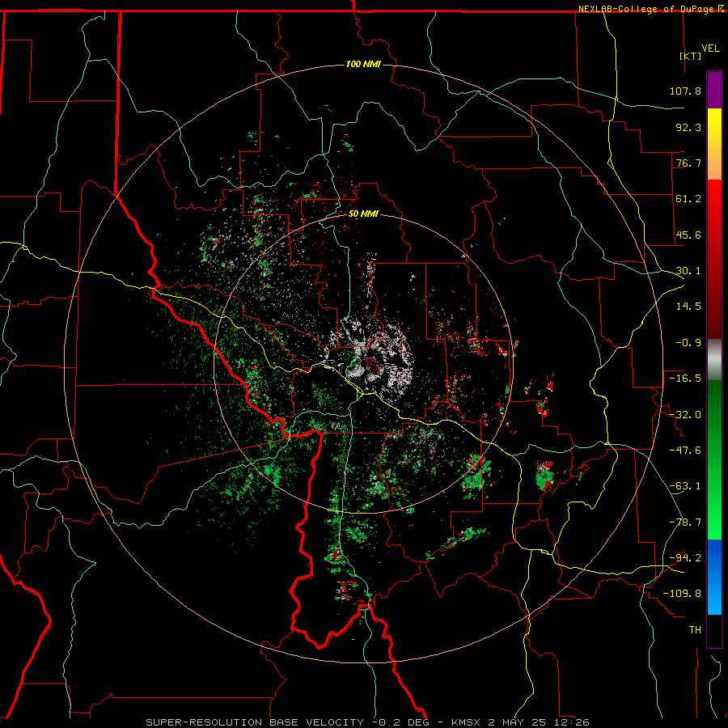Click the 61.2 value on velocity scale
This screenshot has height=728, width=728.
click(x=688, y=198)
